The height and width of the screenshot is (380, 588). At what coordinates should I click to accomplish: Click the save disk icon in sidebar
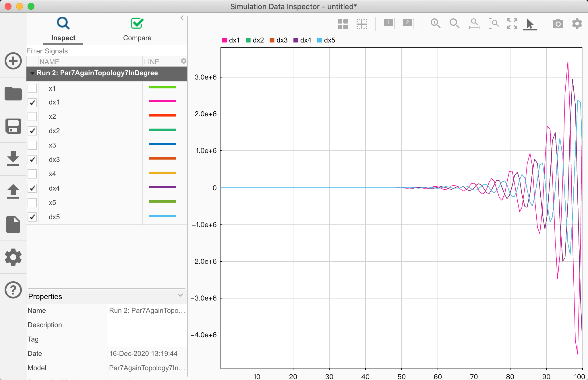(13, 126)
